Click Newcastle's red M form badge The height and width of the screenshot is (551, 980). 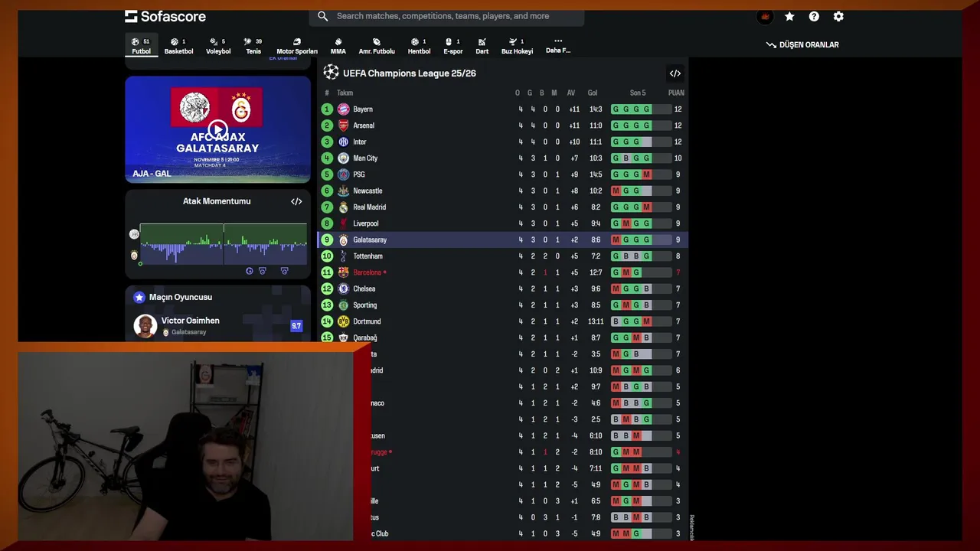coord(616,191)
